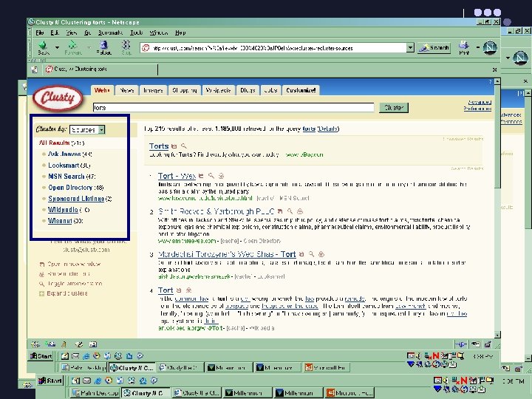Screen dimensions: 532x399
Task: Click new-window icon beside Torts sponsored result
Action: tap(174, 146)
